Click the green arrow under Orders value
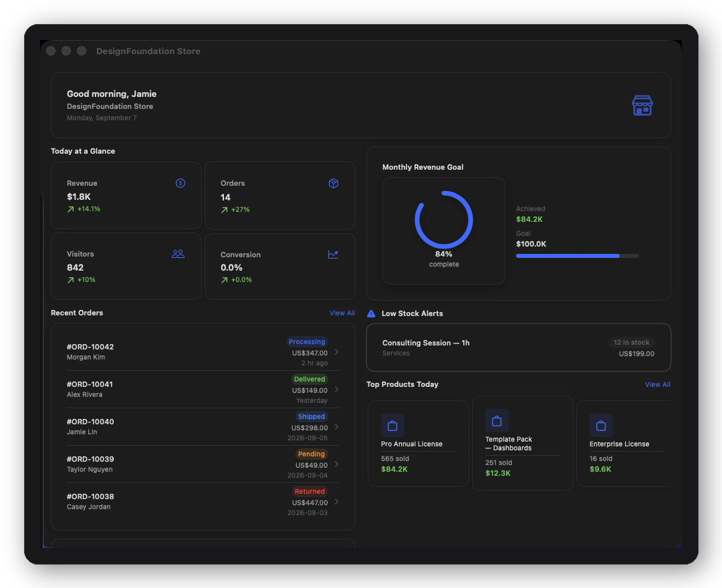The width and height of the screenshot is (722, 588). (x=224, y=210)
